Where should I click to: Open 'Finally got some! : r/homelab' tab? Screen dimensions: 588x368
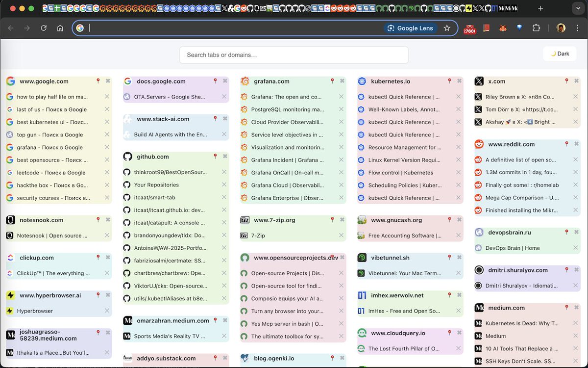click(x=522, y=185)
